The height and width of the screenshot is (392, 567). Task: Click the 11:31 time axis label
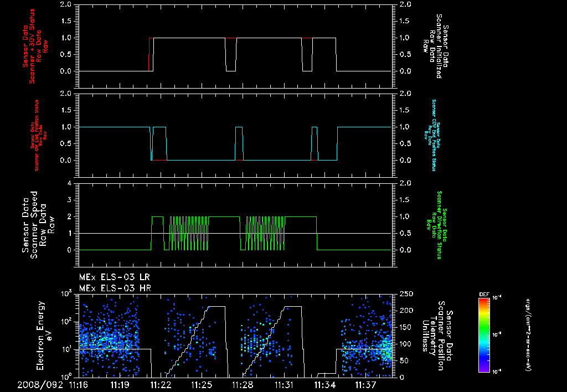(284, 385)
